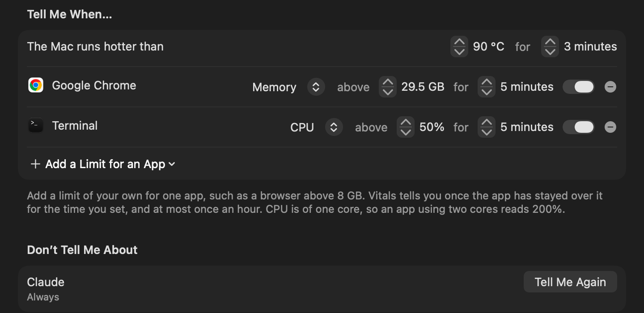This screenshot has height=313, width=644.
Task: Click the 50% value in Terminal row
Action: coord(432,127)
